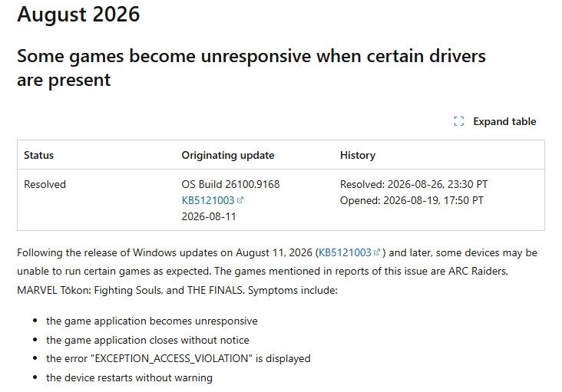Click the 2026-08-11 date in table
The image size is (562, 392).
(x=209, y=216)
